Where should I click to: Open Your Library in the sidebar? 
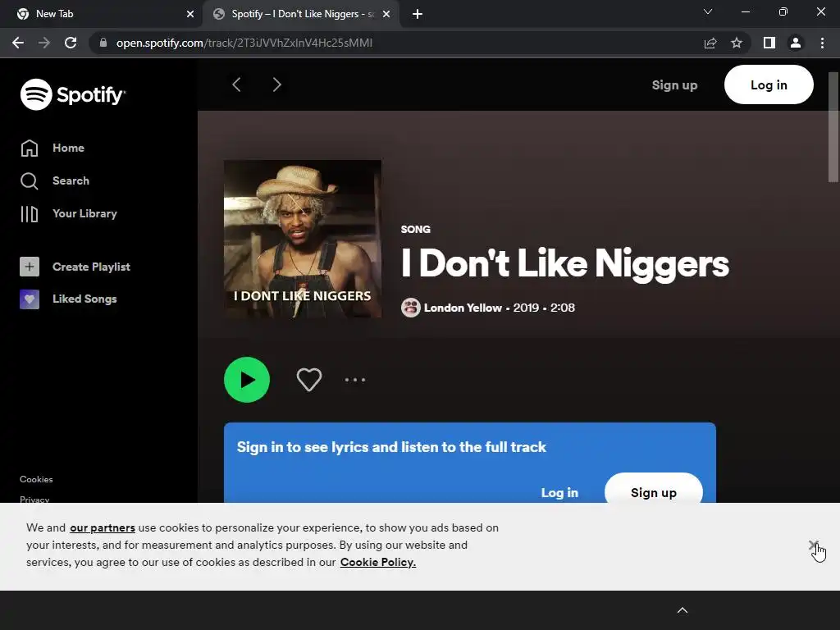(69, 213)
